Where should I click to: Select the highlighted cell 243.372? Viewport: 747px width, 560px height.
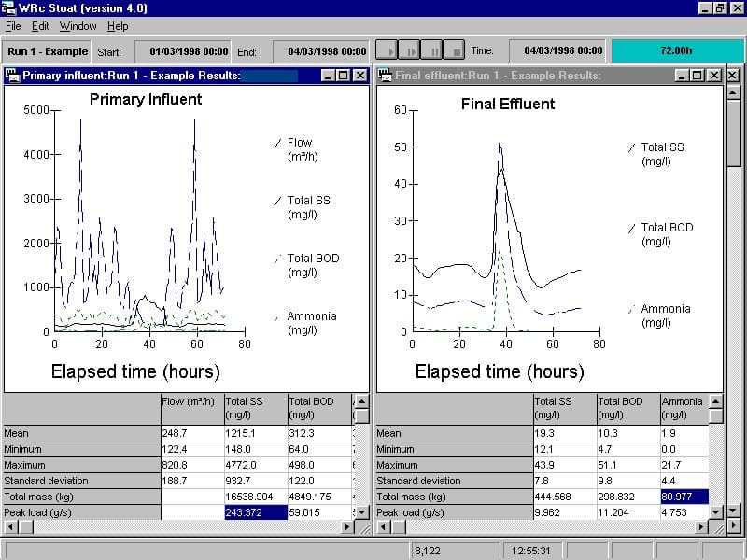coord(256,512)
